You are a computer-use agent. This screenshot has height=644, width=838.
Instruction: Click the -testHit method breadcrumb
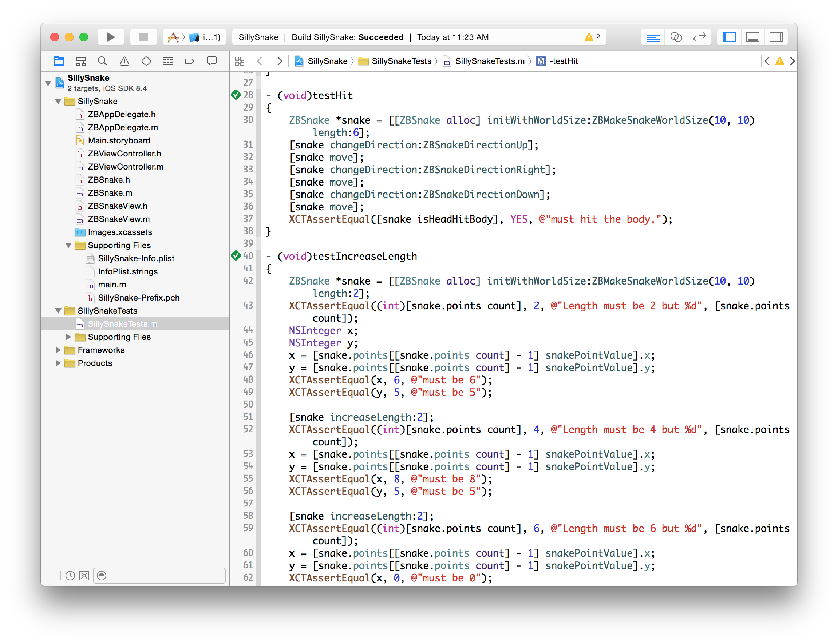coord(563,61)
